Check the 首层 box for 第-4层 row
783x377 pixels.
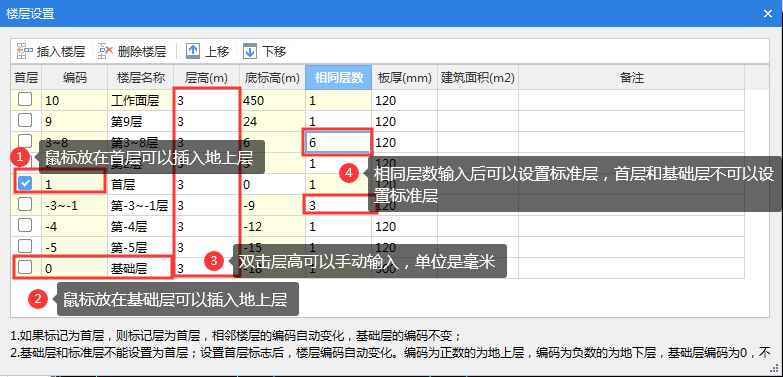click(x=25, y=225)
